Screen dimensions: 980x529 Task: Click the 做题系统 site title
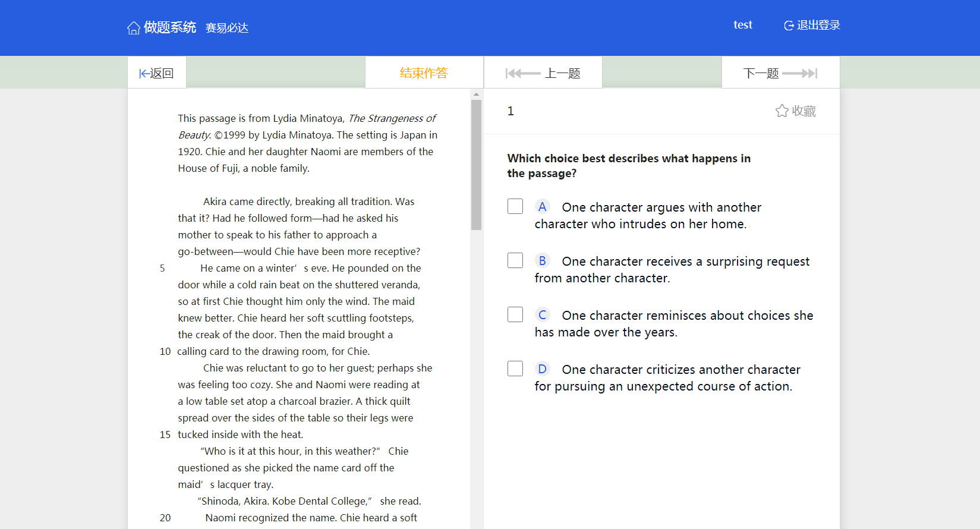[170, 27]
